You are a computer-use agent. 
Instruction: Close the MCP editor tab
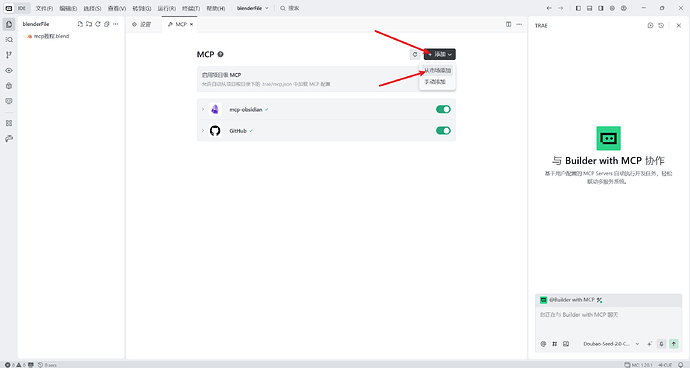coord(191,24)
